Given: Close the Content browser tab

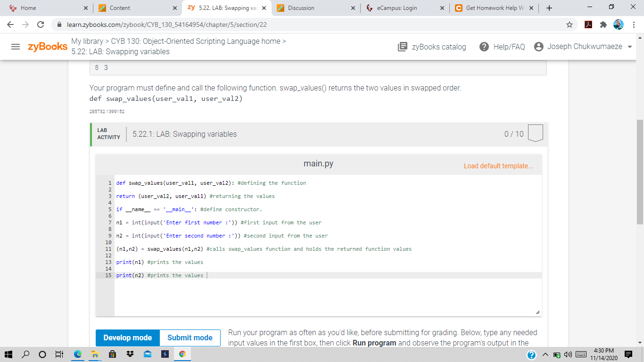Looking at the screenshot, I should (174, 8).
